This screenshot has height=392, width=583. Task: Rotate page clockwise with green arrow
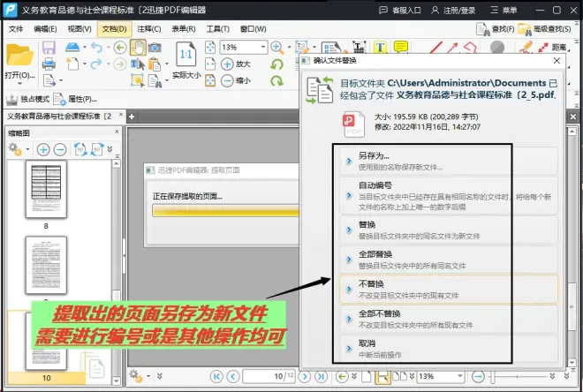[277, 80]
